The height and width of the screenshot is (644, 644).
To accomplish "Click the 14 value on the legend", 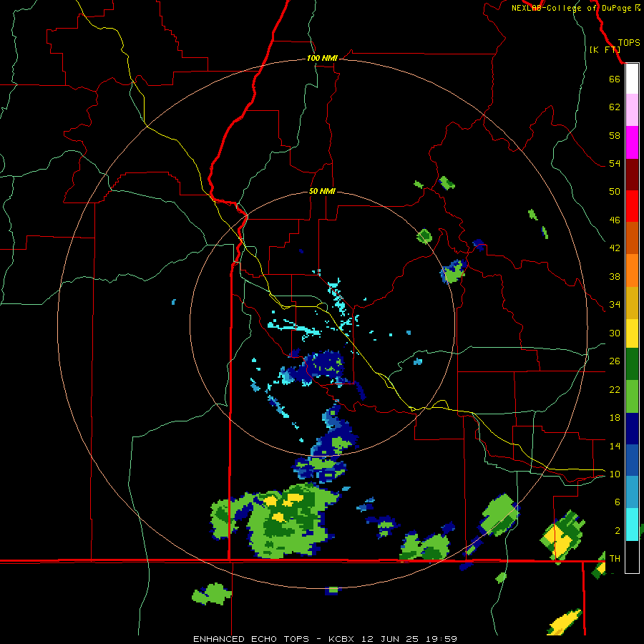I will coord(615,446).
